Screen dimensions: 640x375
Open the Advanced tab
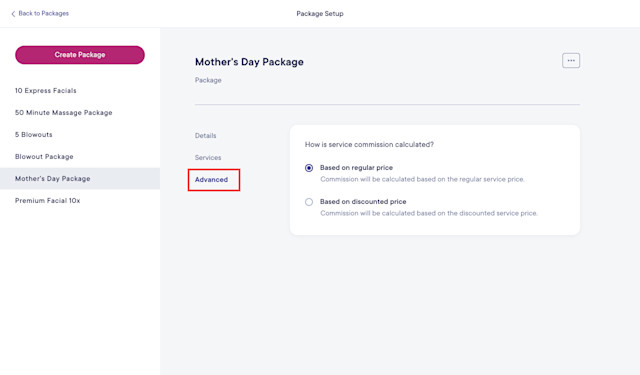211,180
